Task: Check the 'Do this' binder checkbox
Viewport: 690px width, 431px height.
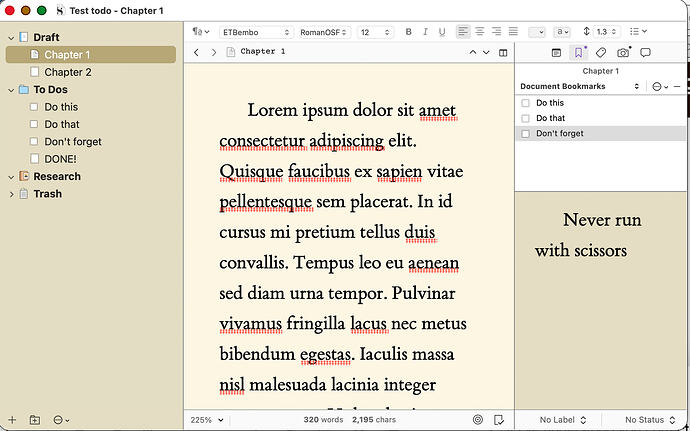Action: (34, 107)
